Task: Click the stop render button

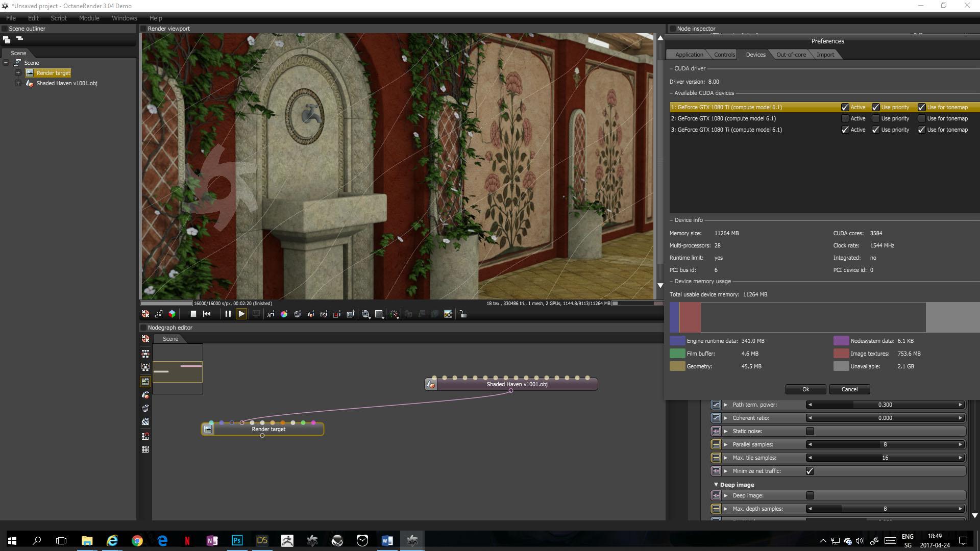Action: [x=193, y=314]
